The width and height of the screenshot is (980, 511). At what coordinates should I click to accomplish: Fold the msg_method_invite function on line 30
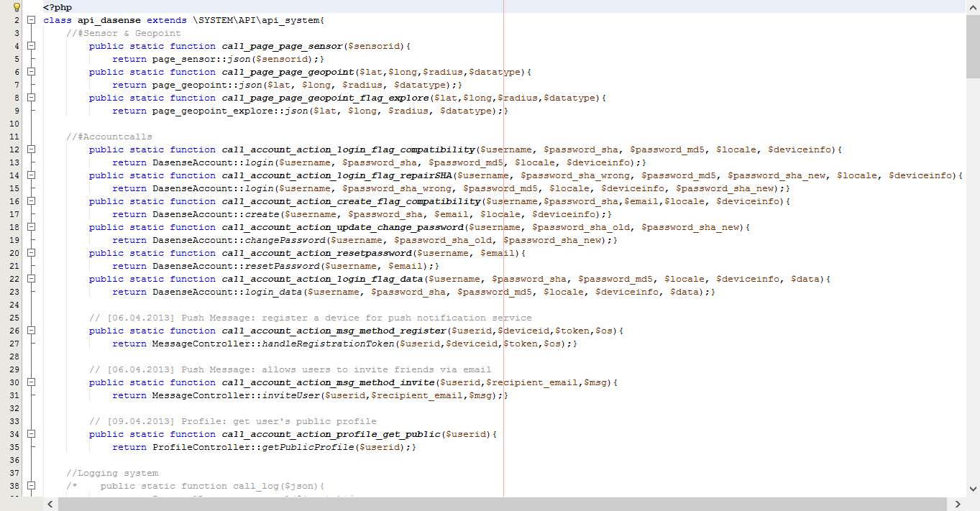click(x=31, y=382)
